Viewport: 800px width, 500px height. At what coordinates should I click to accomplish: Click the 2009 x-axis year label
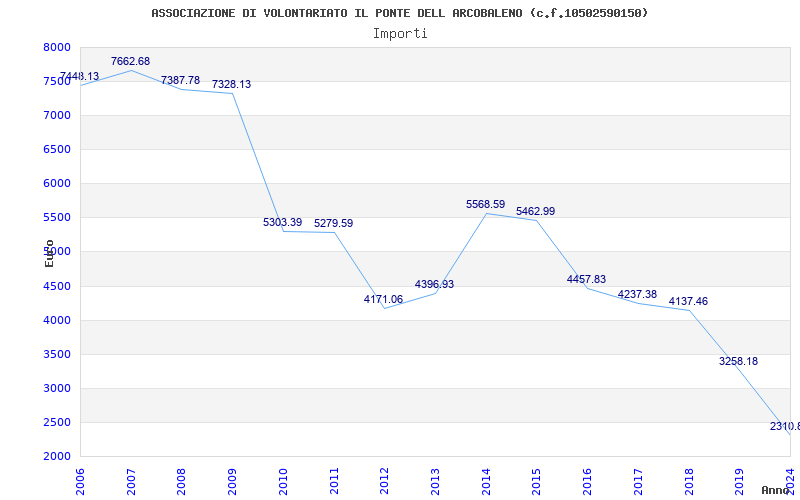click(x=232, y=481)
